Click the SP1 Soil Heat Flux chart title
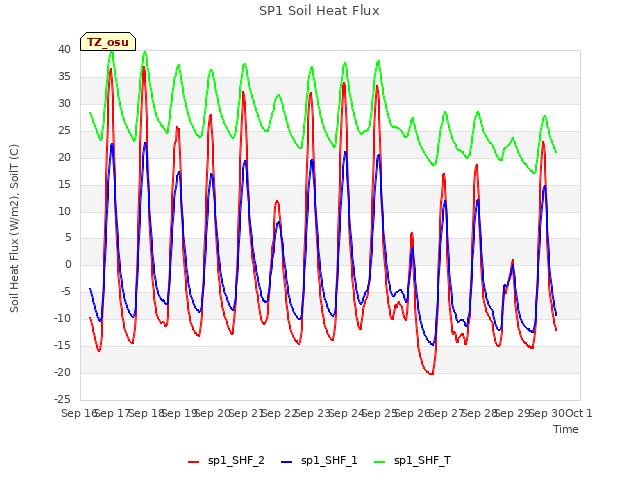 click(x=319, y=11)
